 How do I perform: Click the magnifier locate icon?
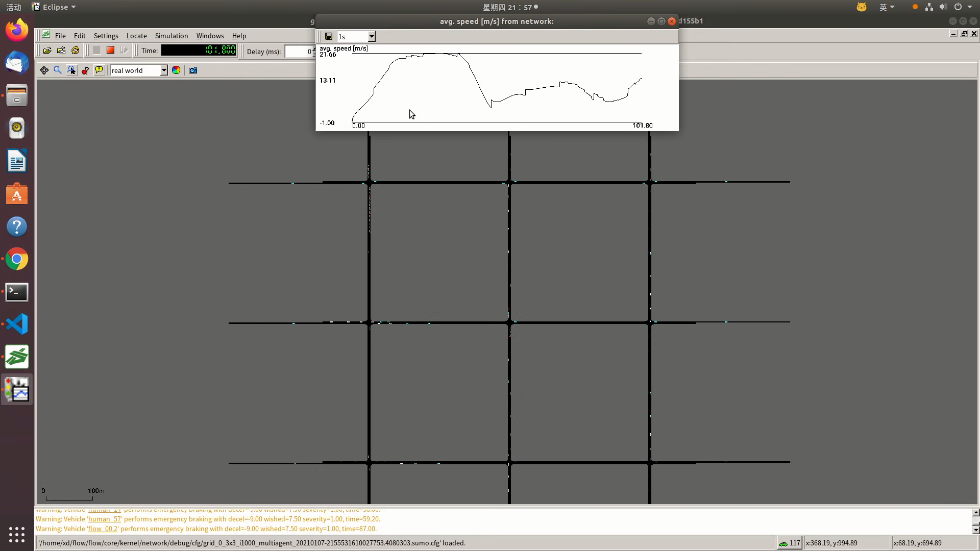[58, 70]
